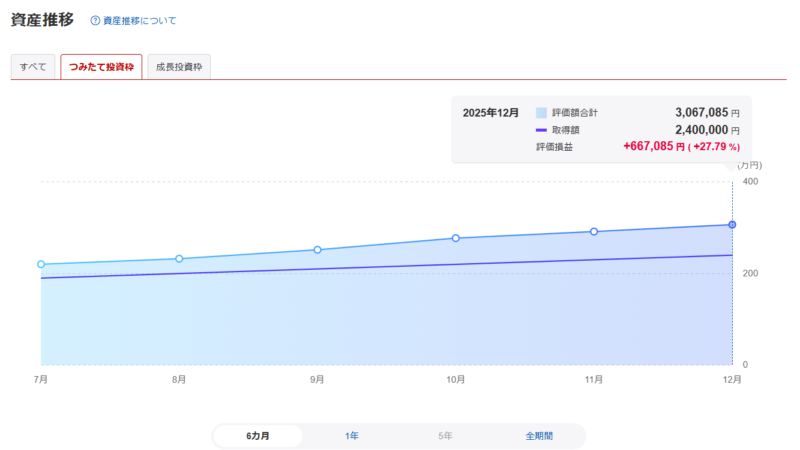Click the 11月 data point marker
Image resolution: width=800 pixels, height=450 pixels.
[x=594, y=231]
